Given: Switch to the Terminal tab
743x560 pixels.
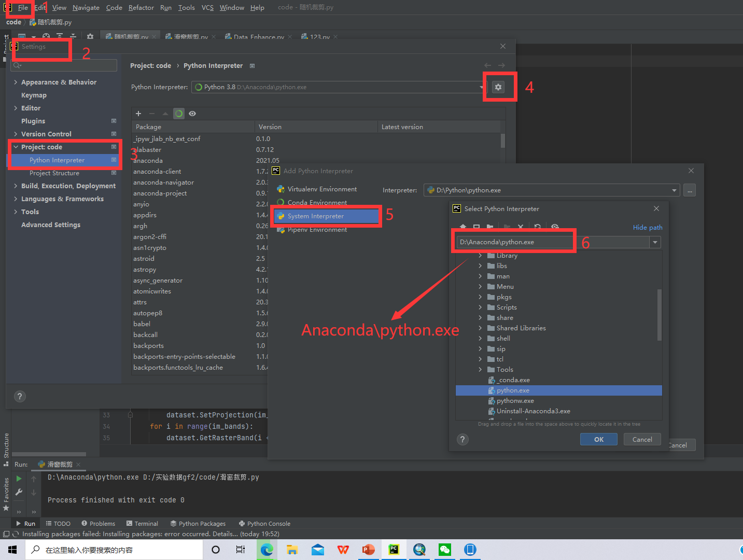Looking at the screenshot, I should click(x=146, y=523).
